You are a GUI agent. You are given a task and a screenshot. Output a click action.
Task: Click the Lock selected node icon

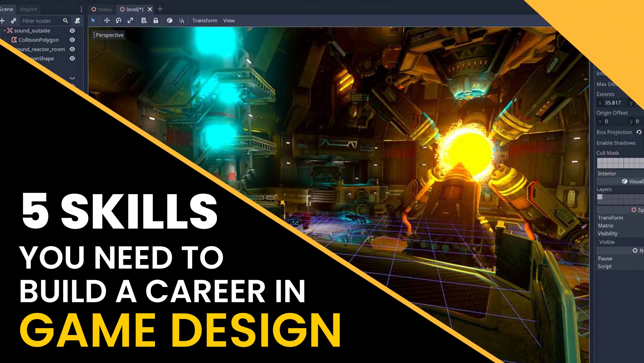tap(156, 20)
